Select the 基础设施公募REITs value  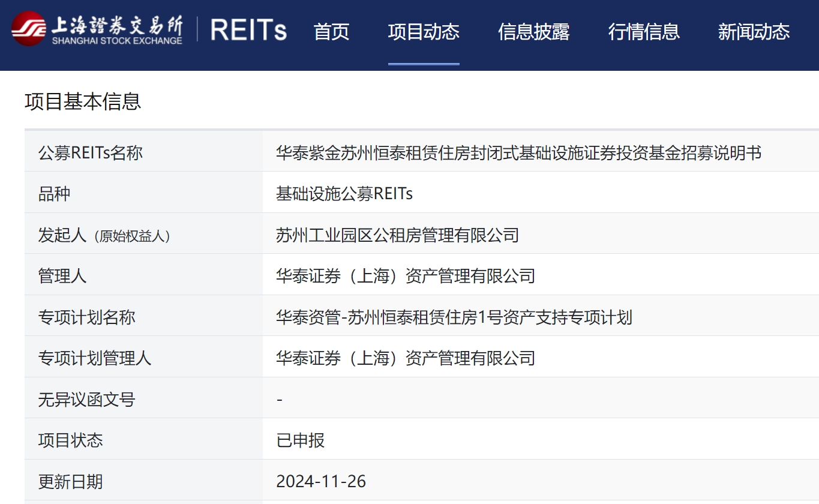[x=344, y=194]
